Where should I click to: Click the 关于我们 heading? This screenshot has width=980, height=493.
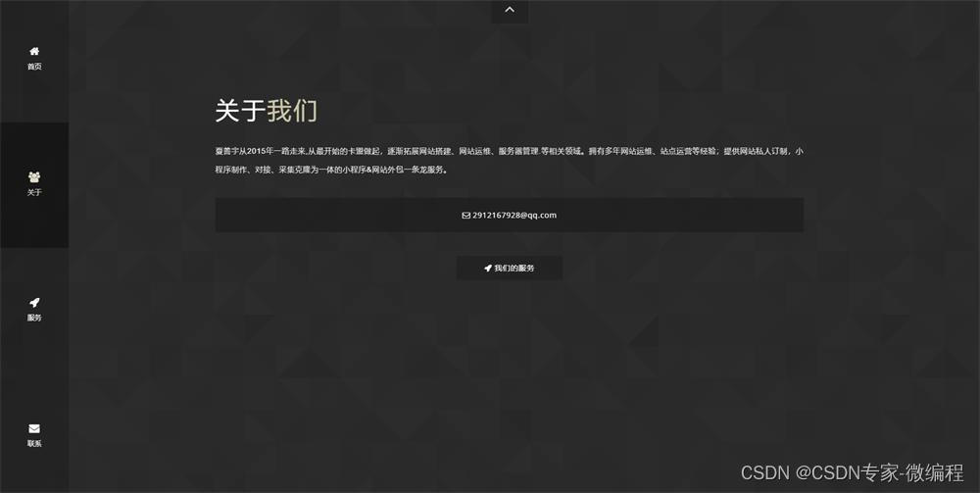click(x=267, y=111)
